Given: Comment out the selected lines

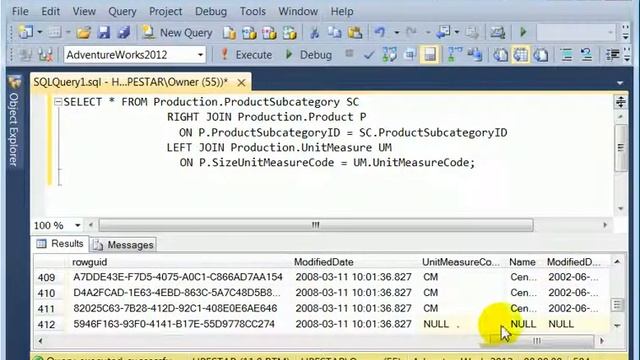Looking at the screenshot, I should click(x=566, y=55).
